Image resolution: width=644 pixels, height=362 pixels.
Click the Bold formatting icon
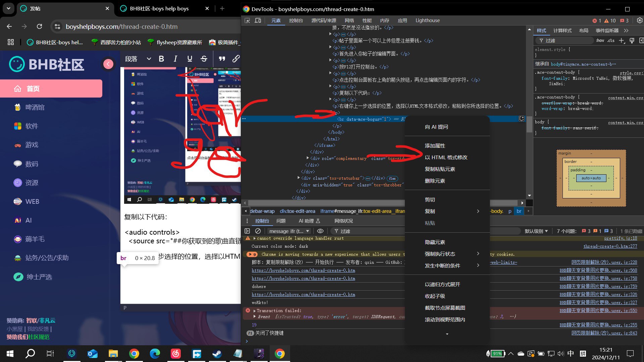[x=161, y=58]
